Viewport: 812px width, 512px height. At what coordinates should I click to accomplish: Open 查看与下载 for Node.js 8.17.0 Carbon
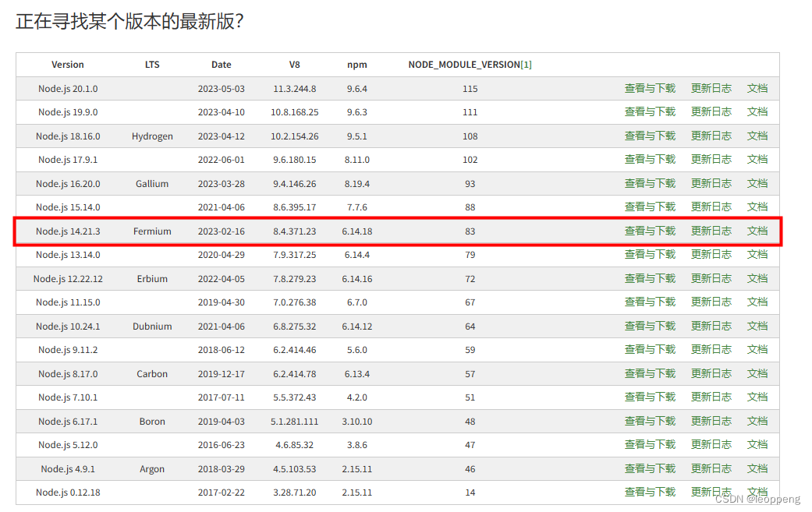[650, 374]
